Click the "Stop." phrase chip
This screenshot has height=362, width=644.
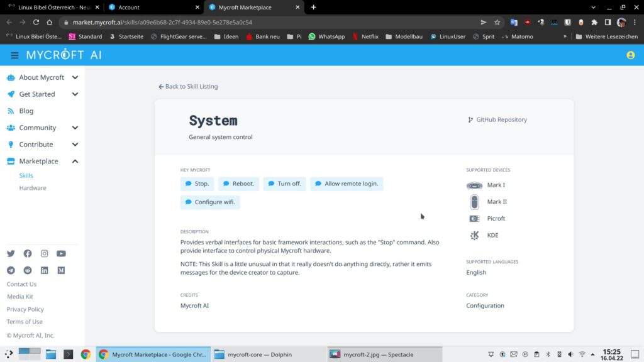pyautogui.click(x=197, y=184)
